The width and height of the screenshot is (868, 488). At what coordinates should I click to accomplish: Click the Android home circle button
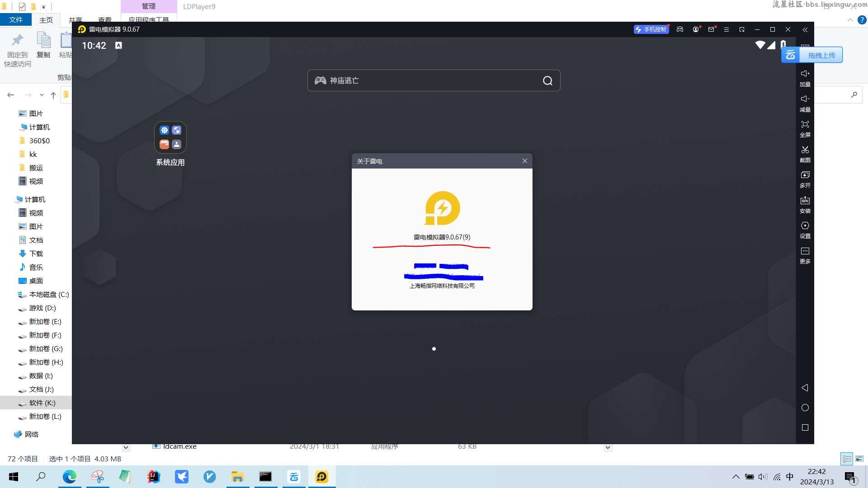click(x=805, y=408)
